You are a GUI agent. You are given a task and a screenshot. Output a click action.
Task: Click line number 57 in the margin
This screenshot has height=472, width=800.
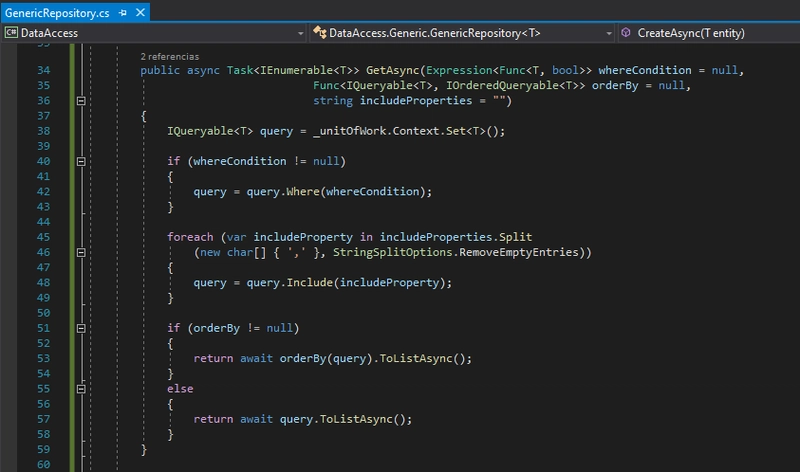pos(43,419)
